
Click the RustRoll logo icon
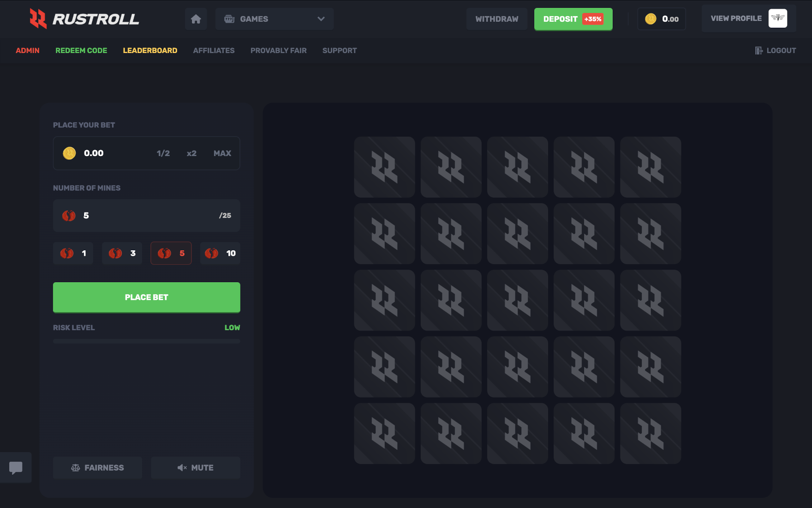38,19
